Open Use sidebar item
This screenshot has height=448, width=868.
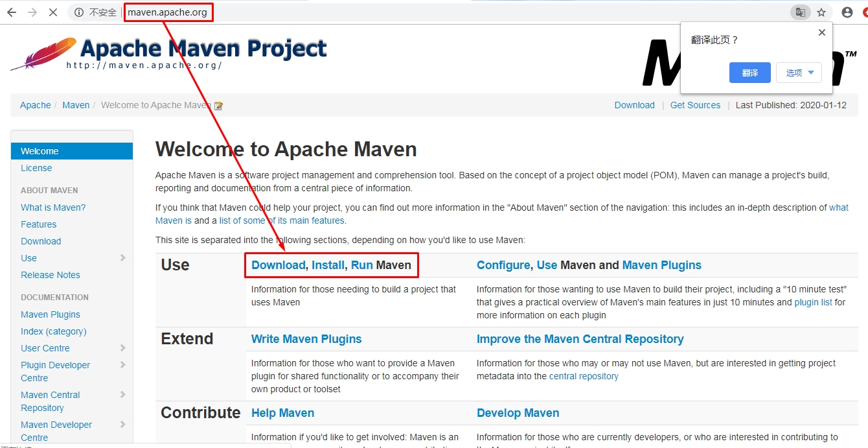[29, 258]
